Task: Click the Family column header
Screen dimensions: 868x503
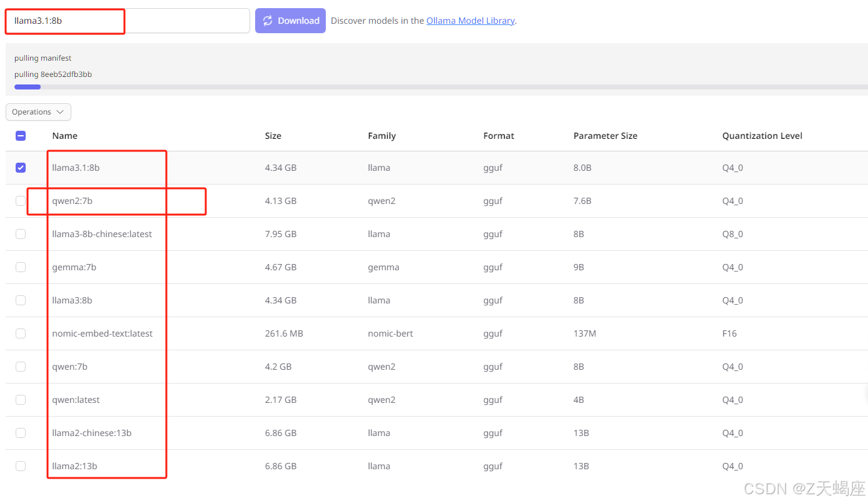Action: pyautogui.click(x=382, y=136)
